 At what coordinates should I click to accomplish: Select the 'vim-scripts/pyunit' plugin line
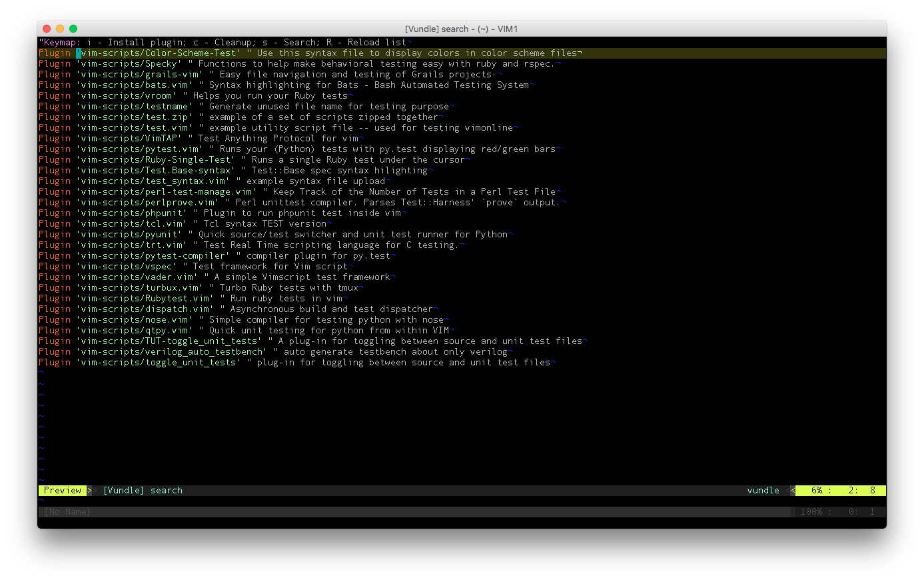tap(276, 235)
